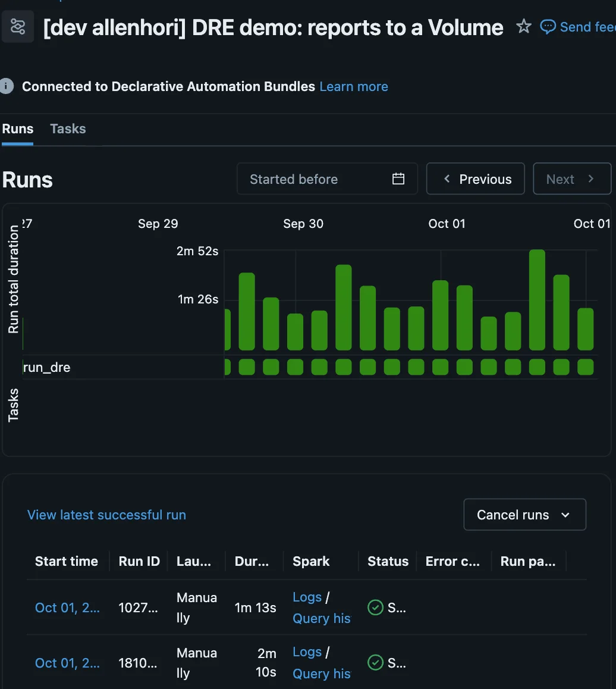Screen dimensions: 616x689
Task: Click the 1m 13s duration cell
Action: [x=255, y=607]
